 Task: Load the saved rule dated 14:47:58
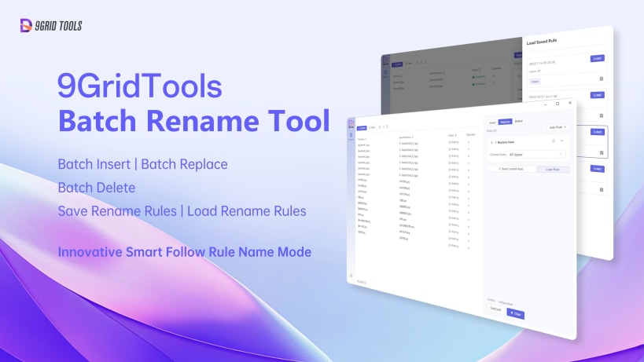[x=597, y=95]
